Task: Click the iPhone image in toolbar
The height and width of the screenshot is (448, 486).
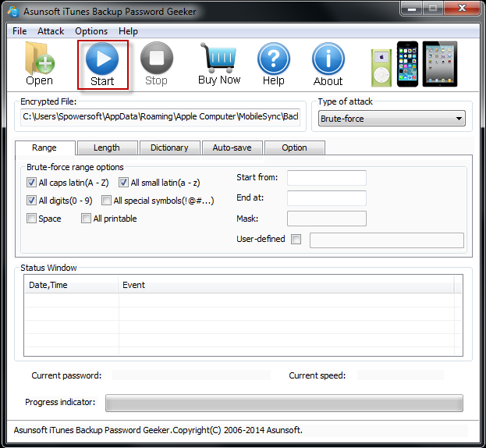Action: (x=407, y=64)
